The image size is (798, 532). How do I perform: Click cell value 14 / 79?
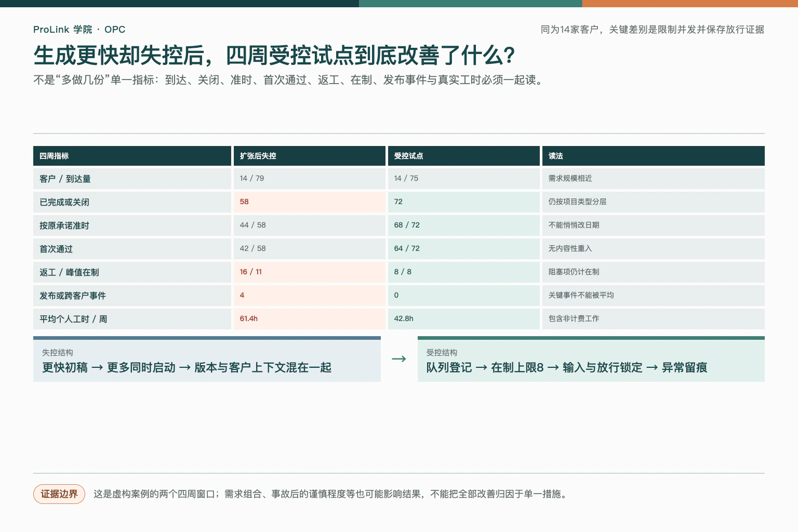(252, 178)
